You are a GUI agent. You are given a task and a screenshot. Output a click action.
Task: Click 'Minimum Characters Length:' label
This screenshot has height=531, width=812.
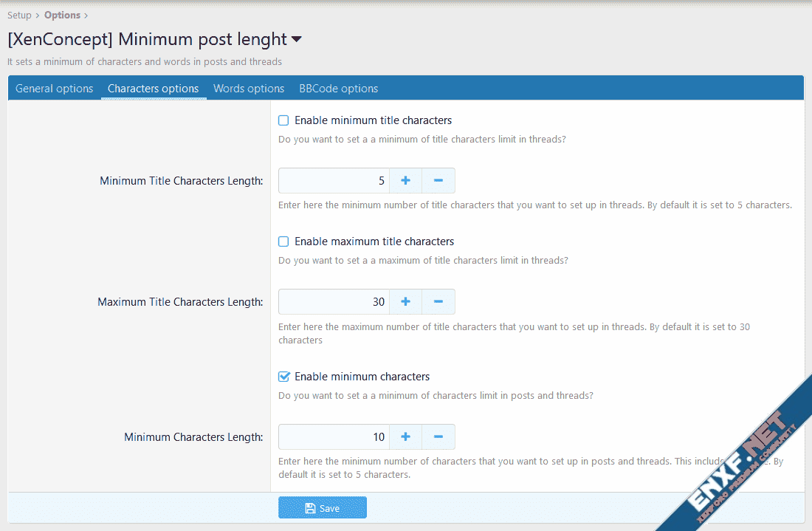click(x=193, y=437)
